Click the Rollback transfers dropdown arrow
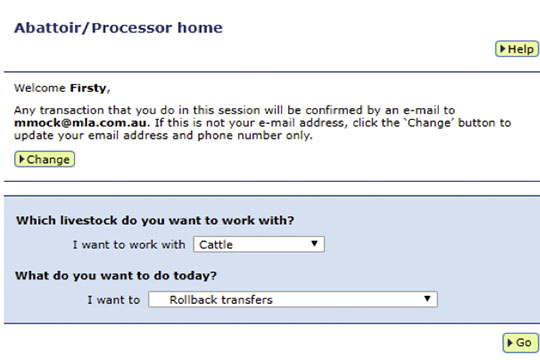This screenshot has height=360, width=540. pyautogui.click(x=427, y=298)
